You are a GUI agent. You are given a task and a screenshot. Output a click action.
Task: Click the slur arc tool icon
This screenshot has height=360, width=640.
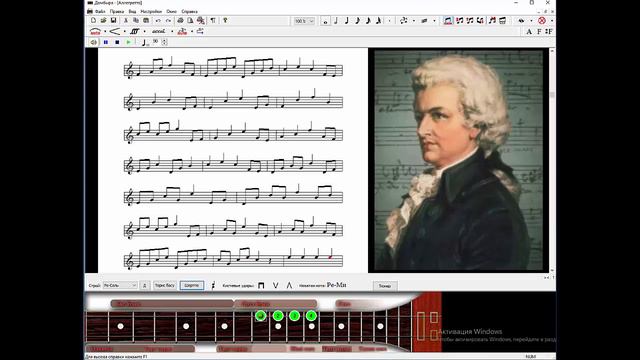point(95,31)
